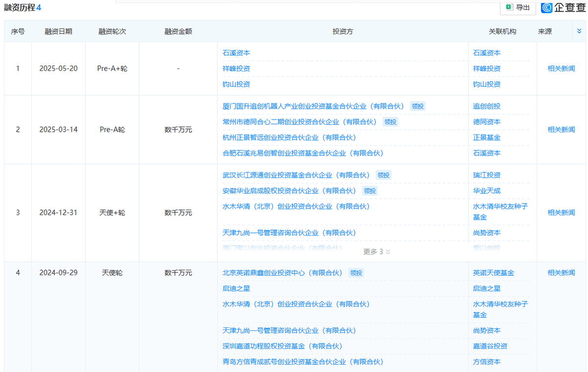Screen dimensions: 588x372
Task: Expand 更多 3 investors in row 3
Action: pos(377,252)
